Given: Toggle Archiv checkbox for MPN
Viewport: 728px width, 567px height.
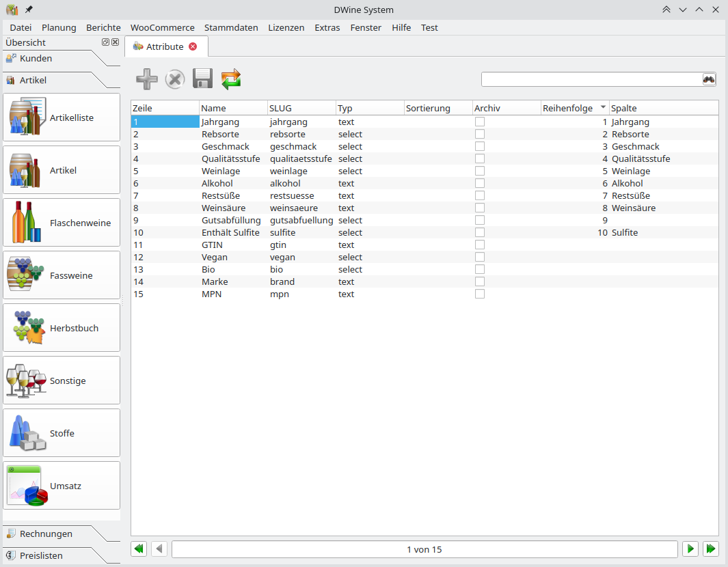Looking at the screenshot, I should click(480, 294).
